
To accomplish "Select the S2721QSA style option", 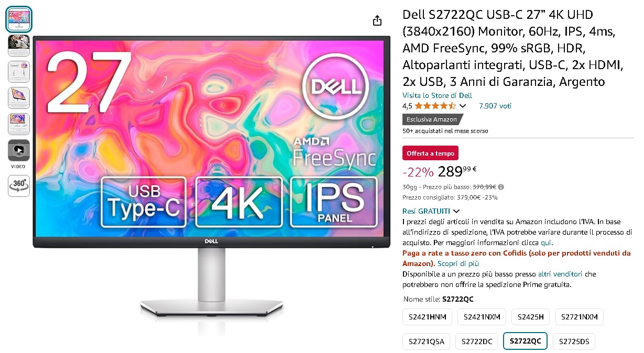I will pos(426,341).
